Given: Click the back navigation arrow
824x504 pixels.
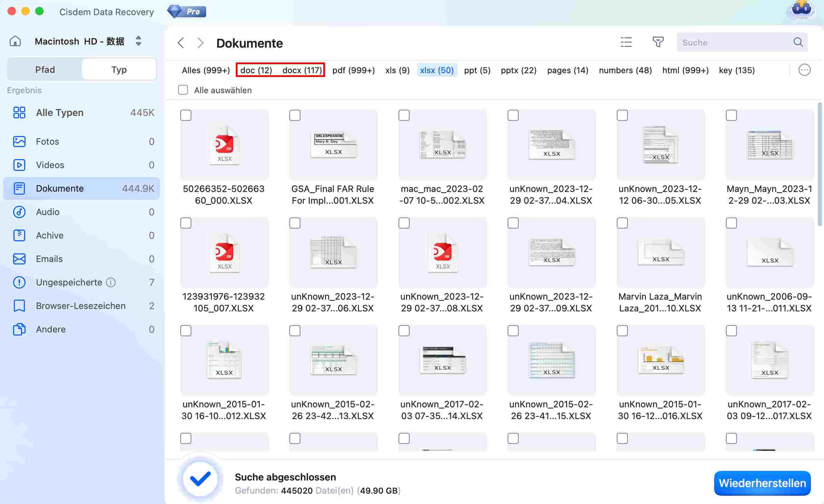Looking at the screenshot, I should click(x=181, y=42).
